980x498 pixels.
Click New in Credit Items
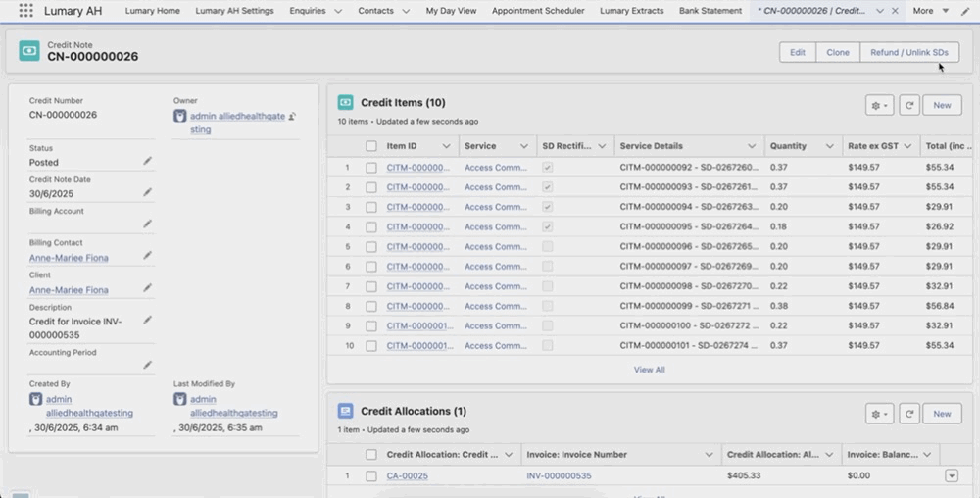coord(942,105)
